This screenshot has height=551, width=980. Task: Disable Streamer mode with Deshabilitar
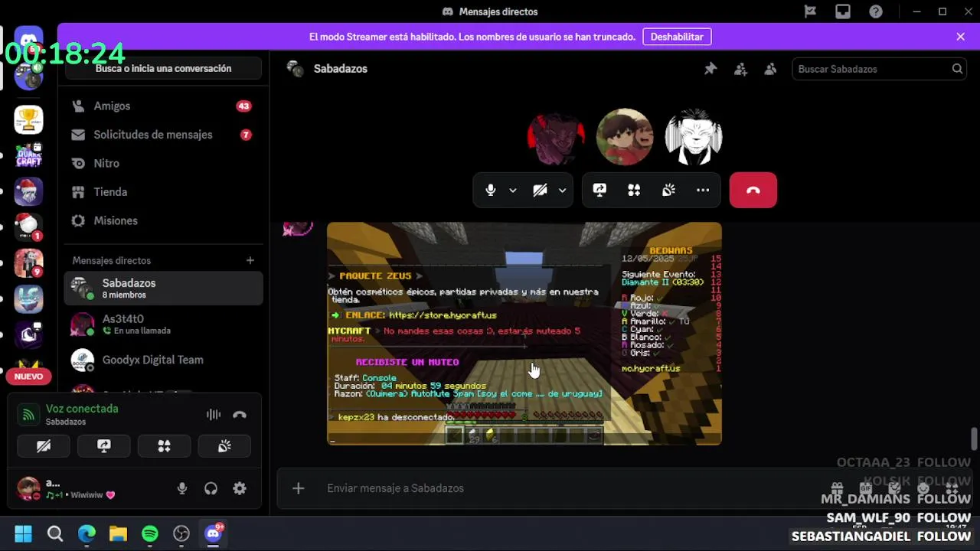click(x=677, y=37)
